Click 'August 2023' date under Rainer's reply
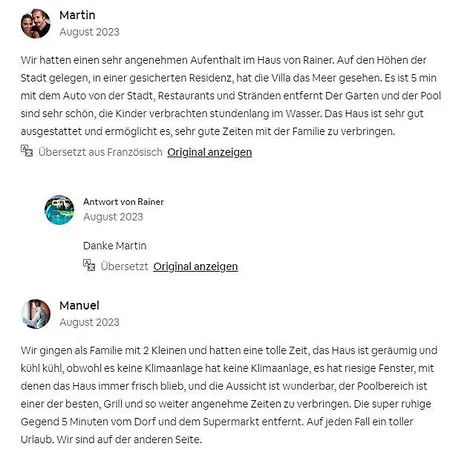Viewport: 450px width, 450px height. 113,217
